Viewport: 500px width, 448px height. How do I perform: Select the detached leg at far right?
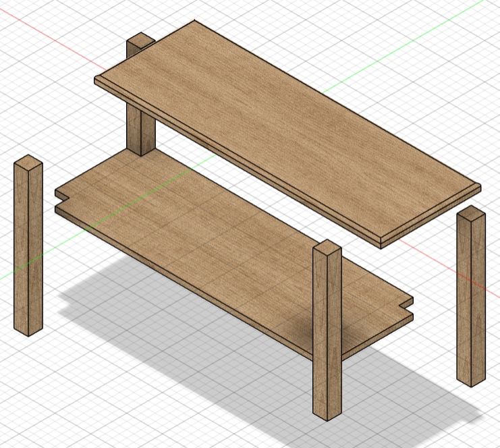[x=471, y=296]
